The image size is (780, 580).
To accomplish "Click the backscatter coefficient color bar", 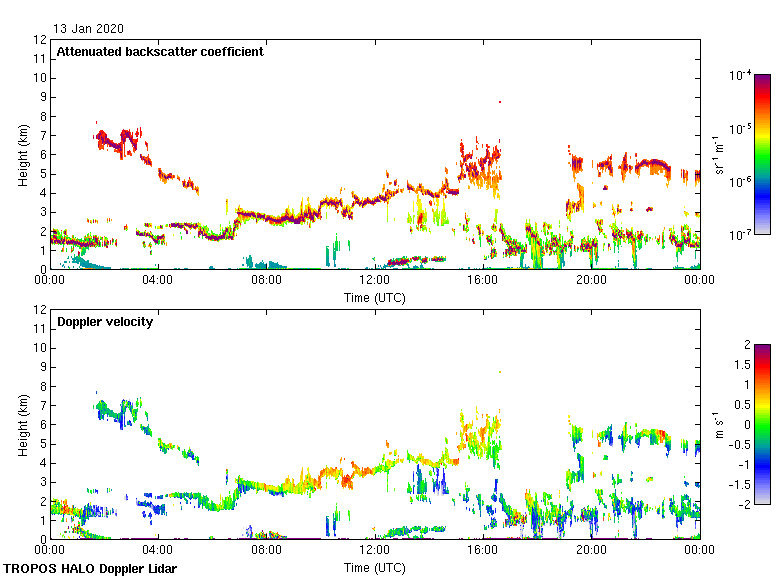I will 762,154.
